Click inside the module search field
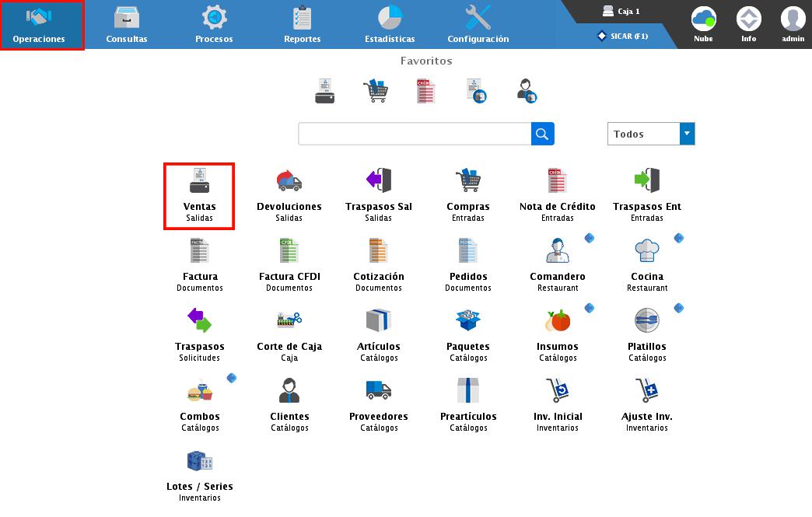Image resolution: width=812 pixels, height=517 pixels. coord(415,134)
